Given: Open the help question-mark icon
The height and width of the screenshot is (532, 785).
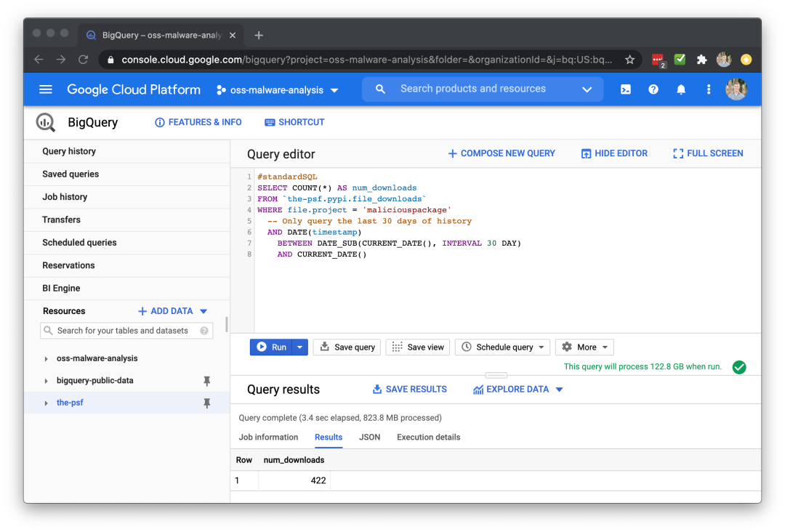Looking at the screenshot, I should tap(653, 89).
